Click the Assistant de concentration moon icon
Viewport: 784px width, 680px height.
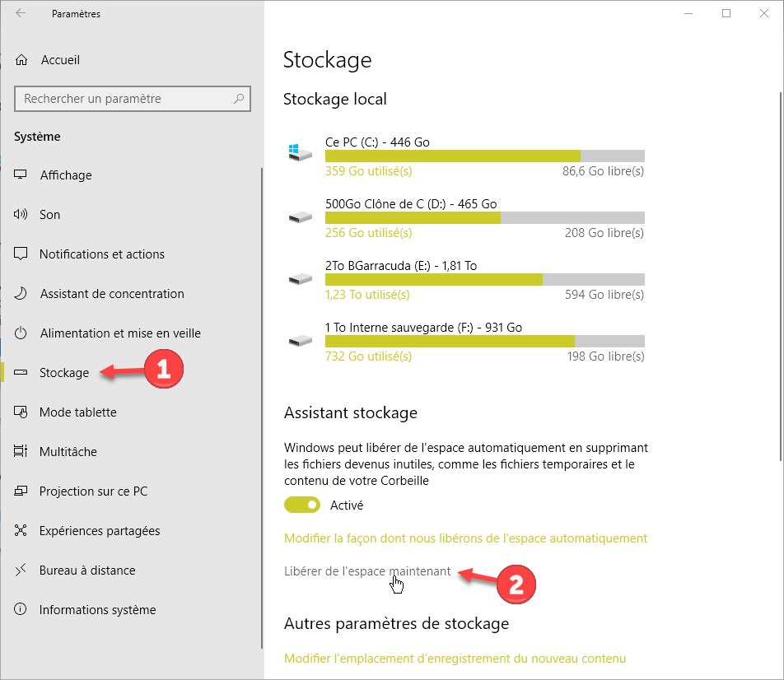click(21, 294)
